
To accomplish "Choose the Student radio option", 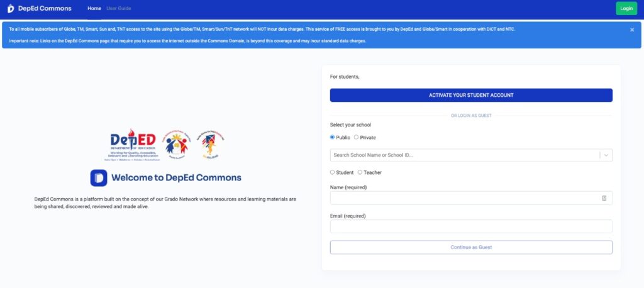I will [x=332, y=172].
